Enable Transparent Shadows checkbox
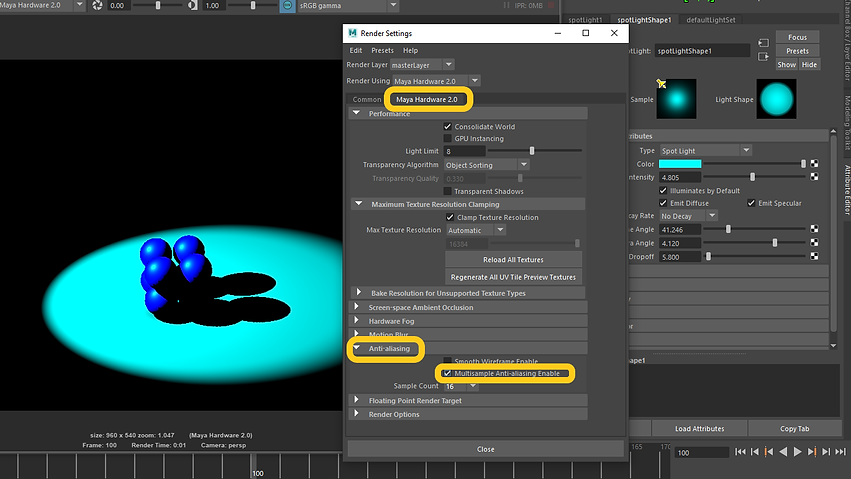This screenshot has height=479, width=851. coord(448,191)
